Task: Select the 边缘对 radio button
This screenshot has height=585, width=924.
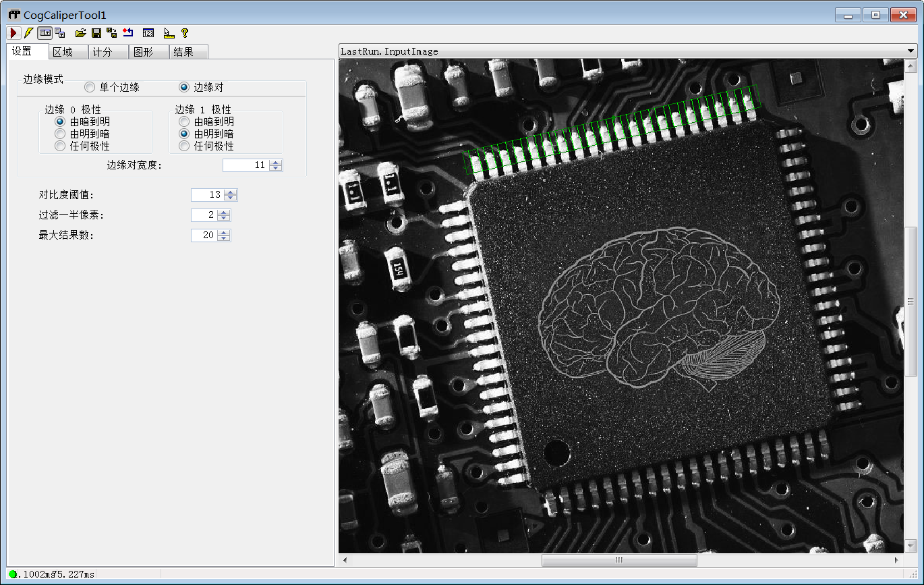Action: click(x=184, y=87)
